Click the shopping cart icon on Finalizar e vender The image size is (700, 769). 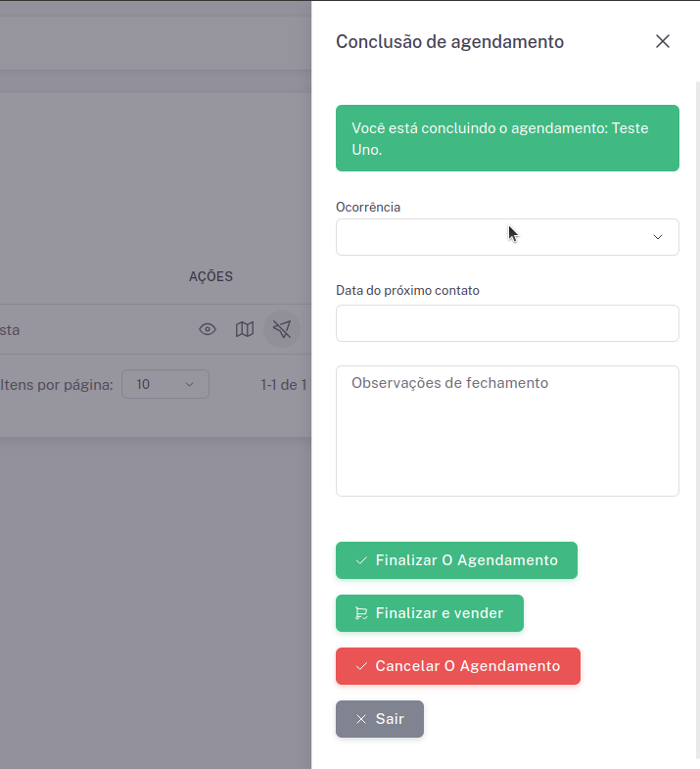[361, 613]
